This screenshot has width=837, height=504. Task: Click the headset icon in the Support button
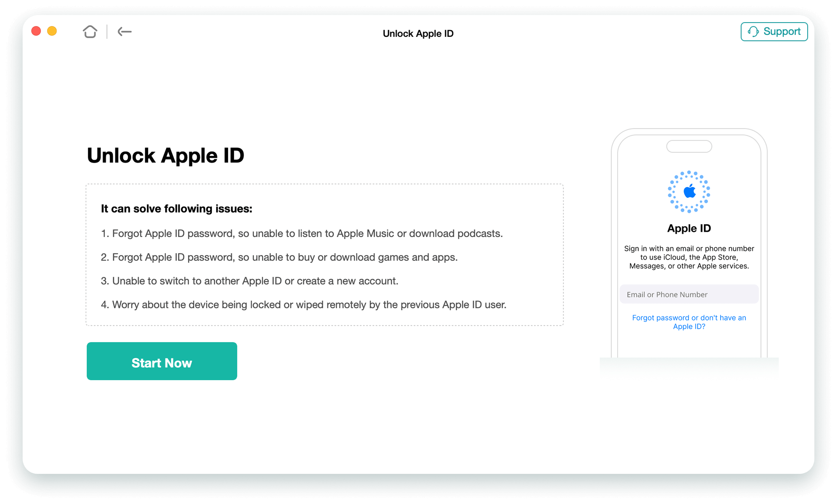pos(753,32)
